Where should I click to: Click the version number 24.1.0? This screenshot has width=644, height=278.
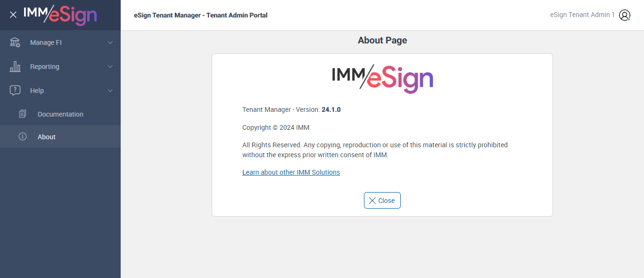click(x=331, y=110)
